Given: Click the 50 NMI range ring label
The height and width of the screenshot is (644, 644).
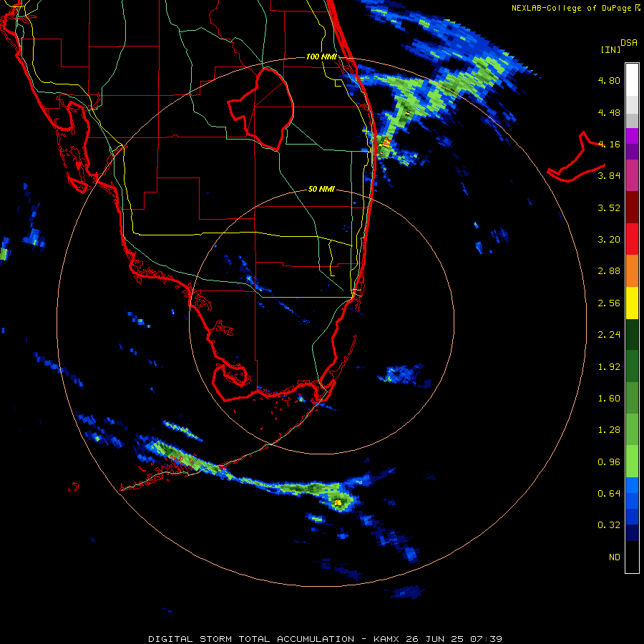Looking at the screenshot, I should point(321,189).
